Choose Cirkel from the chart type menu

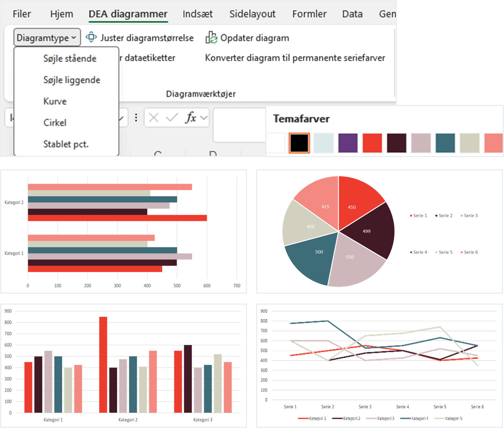click(x=55, y=123)
